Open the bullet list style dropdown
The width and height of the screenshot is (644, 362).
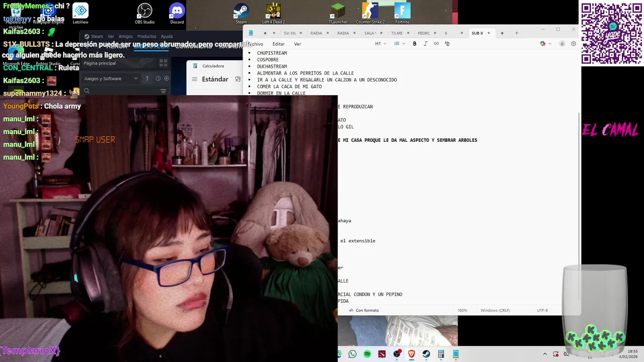(x=399, y=44)
